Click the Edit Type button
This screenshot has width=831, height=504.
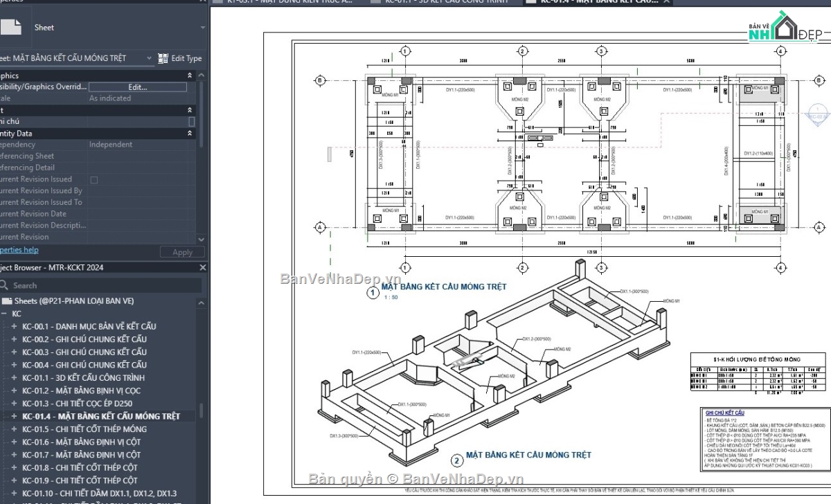[180, 58]
